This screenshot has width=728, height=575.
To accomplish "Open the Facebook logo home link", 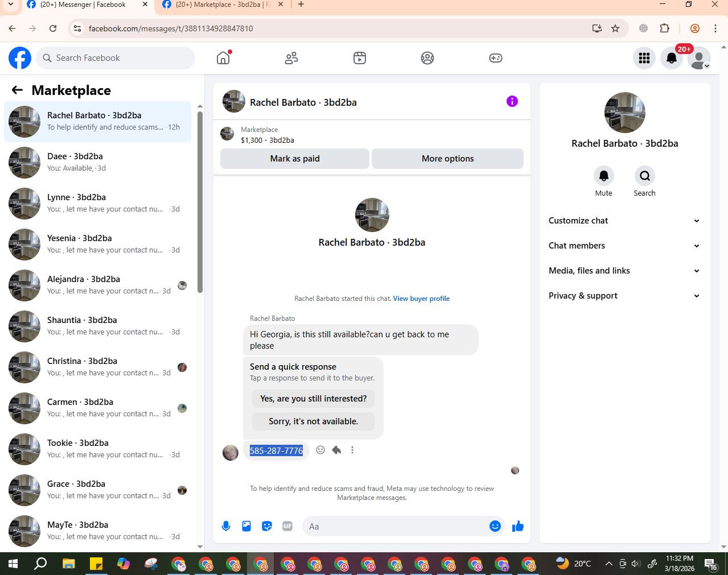I will coord(20,58).
